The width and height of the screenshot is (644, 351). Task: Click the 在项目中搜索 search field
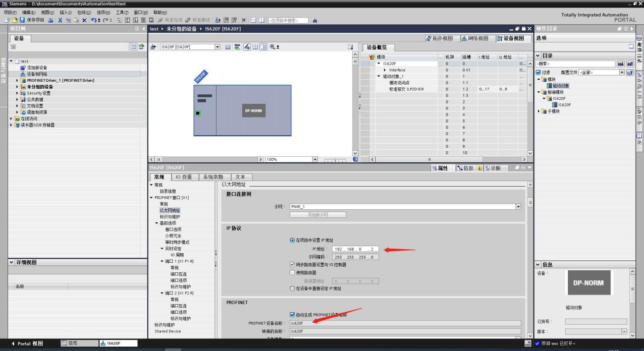pos(288,20)
